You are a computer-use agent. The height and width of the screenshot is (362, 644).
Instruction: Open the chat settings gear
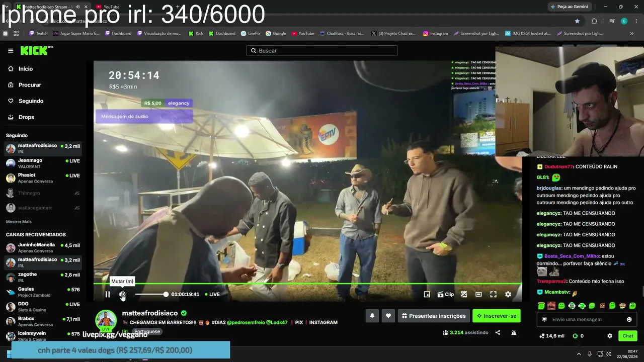point(610,336)
